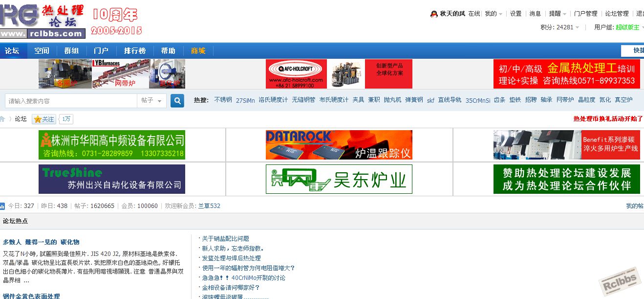Click the 关注 follow button
Image resolution: width=644 pixels, height=299 pixels.
click(x=44, y=119)
